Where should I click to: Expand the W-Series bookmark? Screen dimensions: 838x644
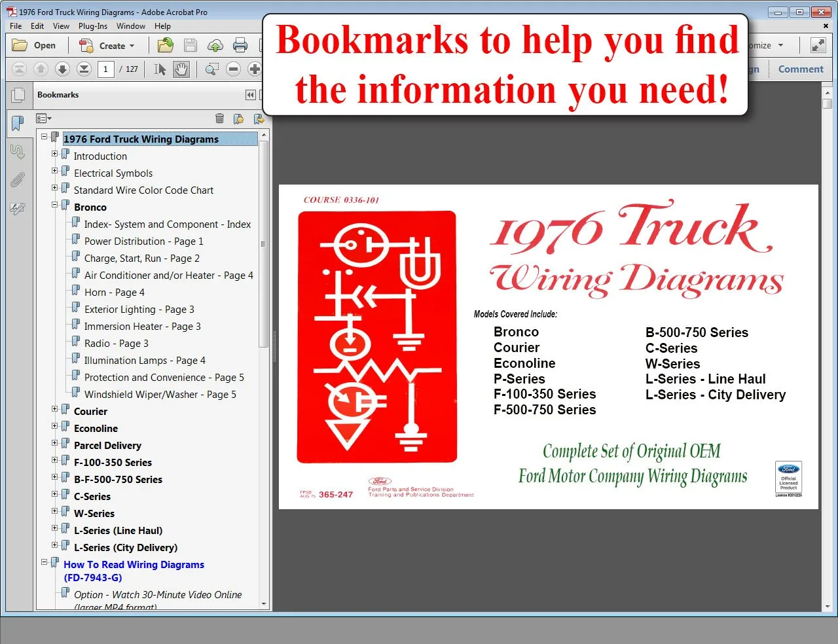tap(55, 511)
